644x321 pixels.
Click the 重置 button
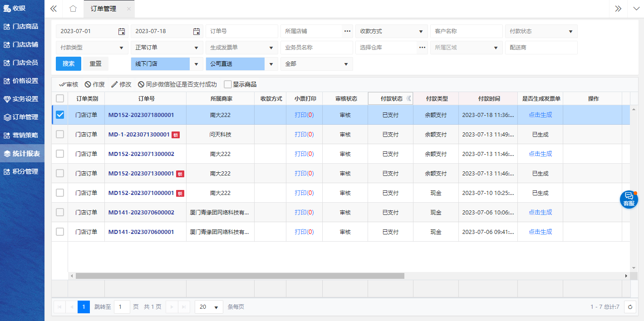click(x=96, y=64)
